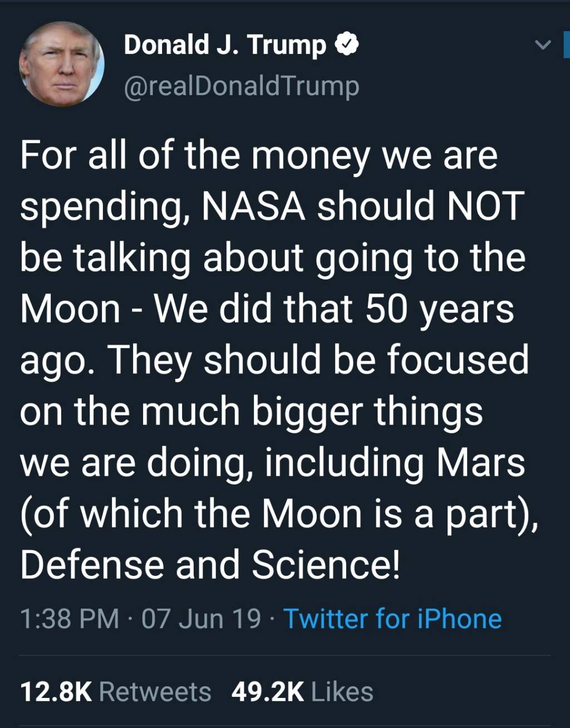Click "Defense and Science!" in the tweet
570x728 pixels.
click(x=210, y=564)
